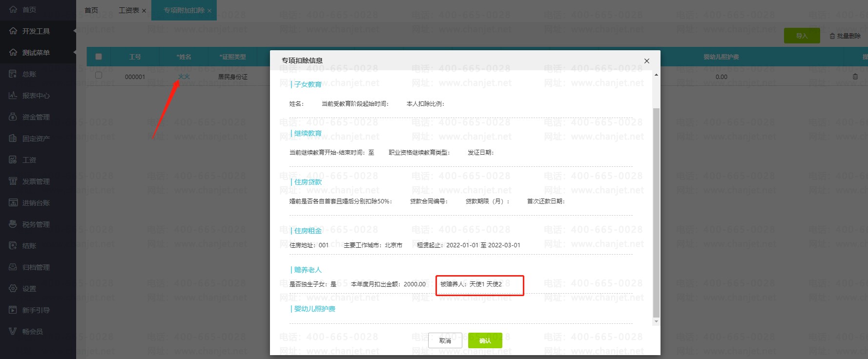The width and height of the screenshot is (868, 359).
Task: Click the *姓名 column header
Action: (184, 57)
